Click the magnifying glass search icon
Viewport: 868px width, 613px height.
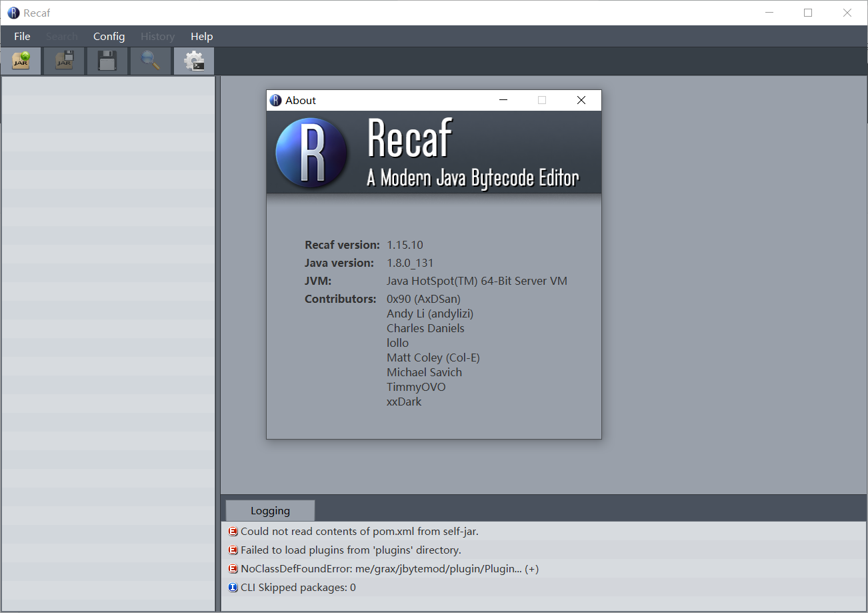[x=151, y=61]
